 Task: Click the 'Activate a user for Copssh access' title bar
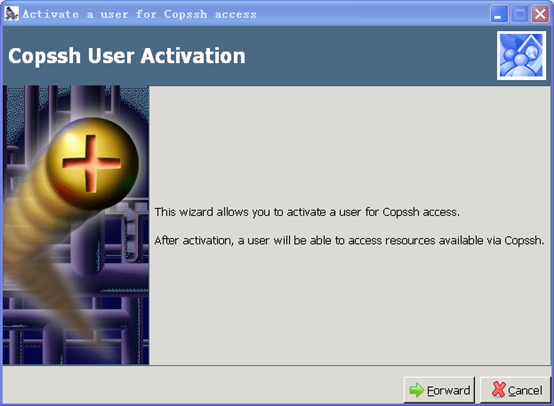247,14
